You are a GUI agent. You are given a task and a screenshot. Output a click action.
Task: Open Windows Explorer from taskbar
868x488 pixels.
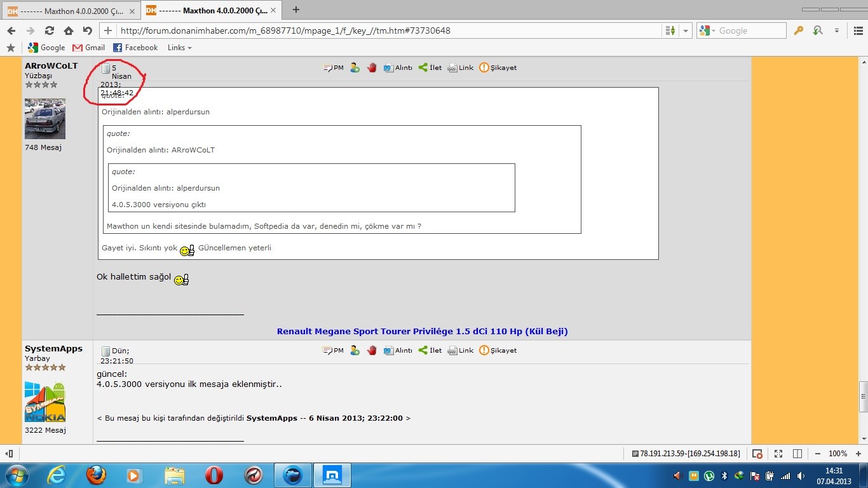[x=175, y=475]
